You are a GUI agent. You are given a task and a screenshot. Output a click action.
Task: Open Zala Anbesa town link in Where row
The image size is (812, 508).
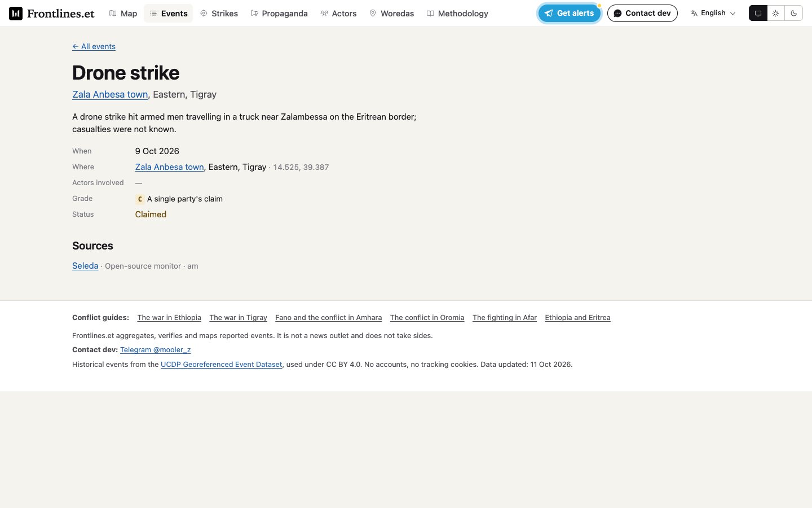[169, 167]
